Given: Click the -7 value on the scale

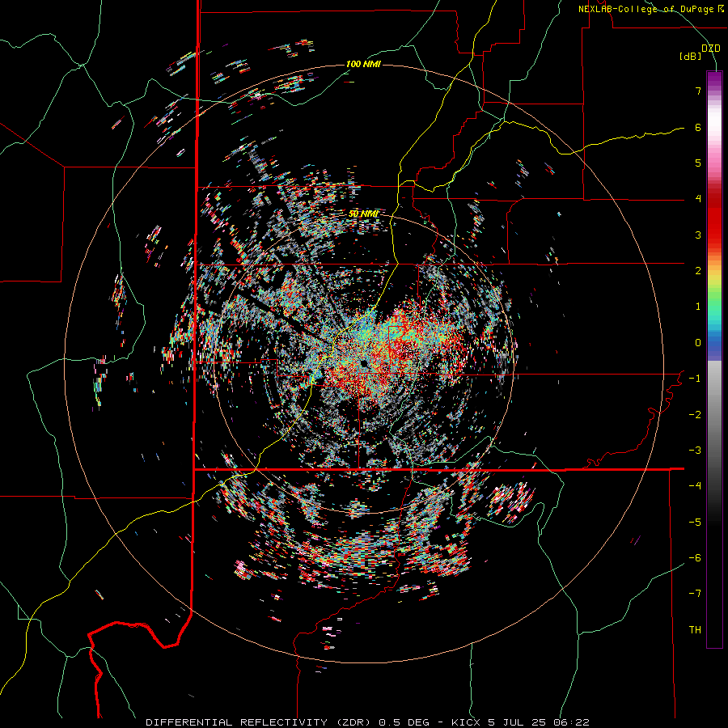Looking at the screenshot, I should click(695, 594).
